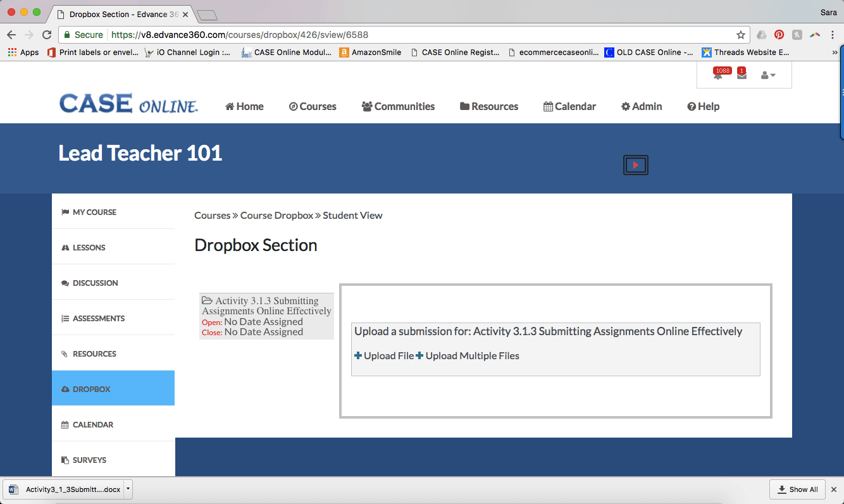Click the Upload File link

click(384, 356)
